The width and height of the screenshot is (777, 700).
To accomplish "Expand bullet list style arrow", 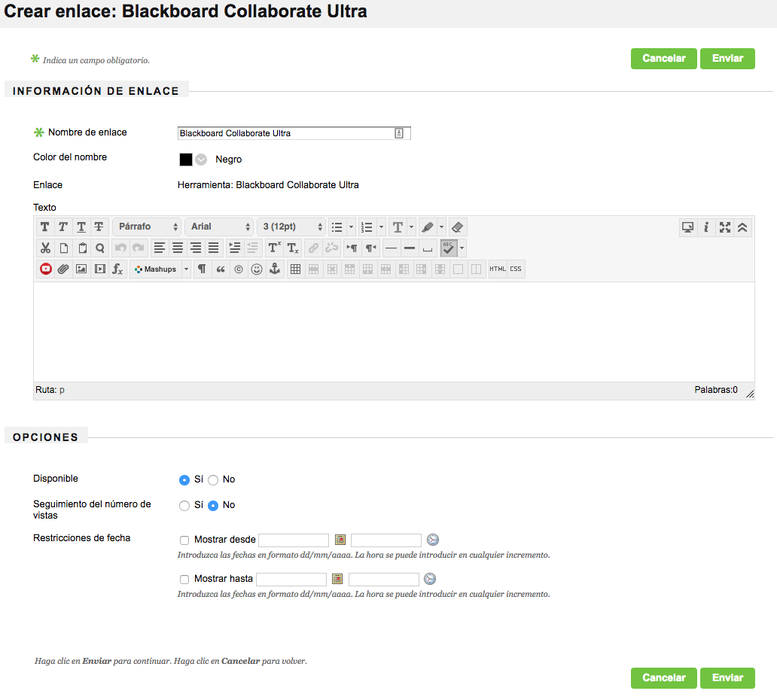I will [x=351, y=227].
